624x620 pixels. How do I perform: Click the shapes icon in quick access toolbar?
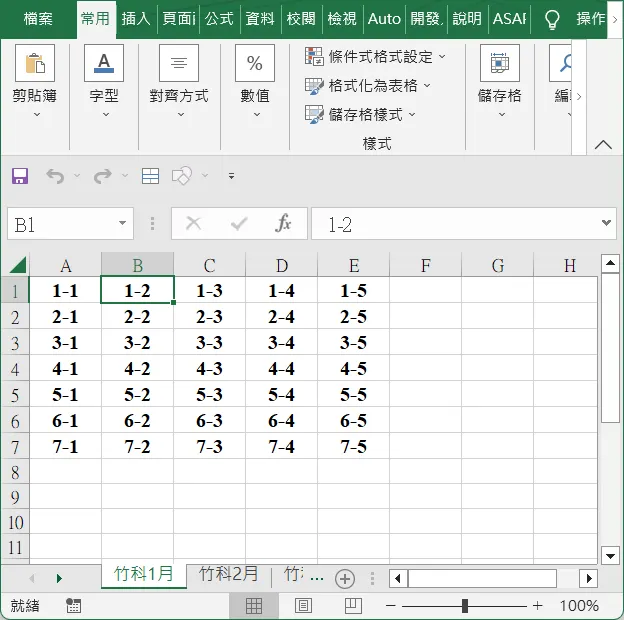pos(182,175)
